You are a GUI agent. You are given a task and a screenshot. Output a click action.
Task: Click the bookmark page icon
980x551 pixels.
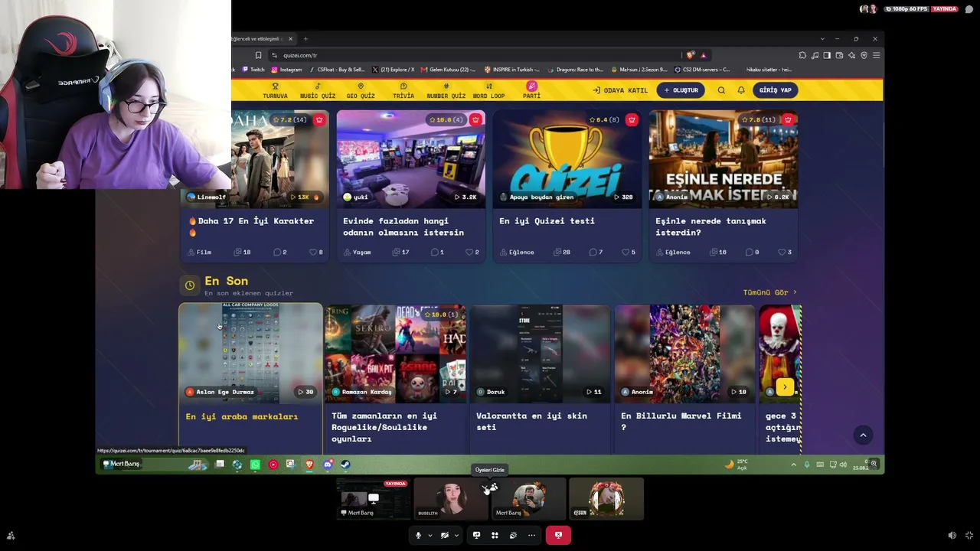[259, 55]
